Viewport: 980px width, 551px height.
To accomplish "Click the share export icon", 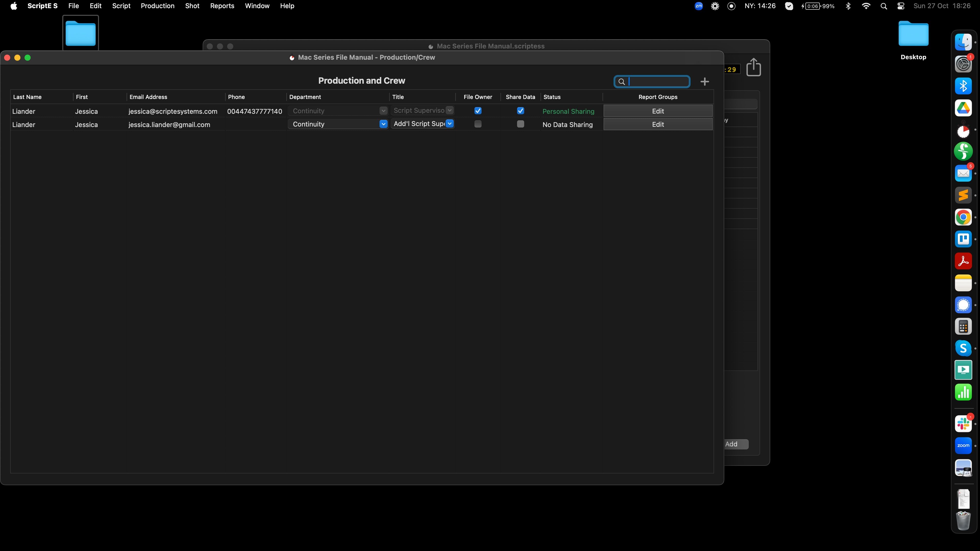I will (x=753, y=67).
